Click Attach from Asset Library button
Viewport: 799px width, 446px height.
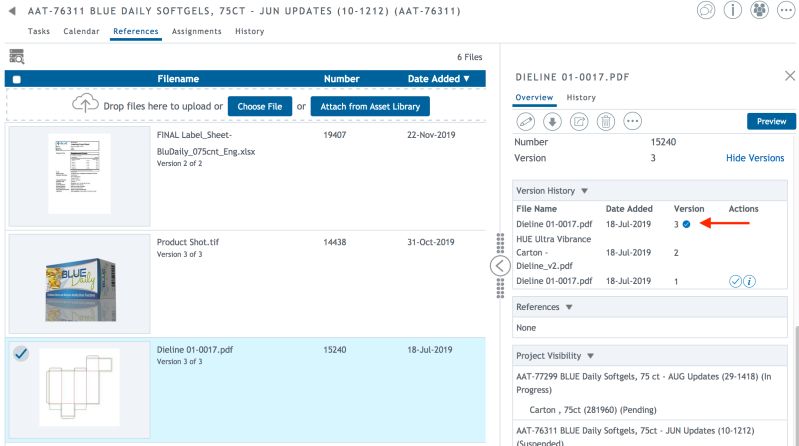370,107
